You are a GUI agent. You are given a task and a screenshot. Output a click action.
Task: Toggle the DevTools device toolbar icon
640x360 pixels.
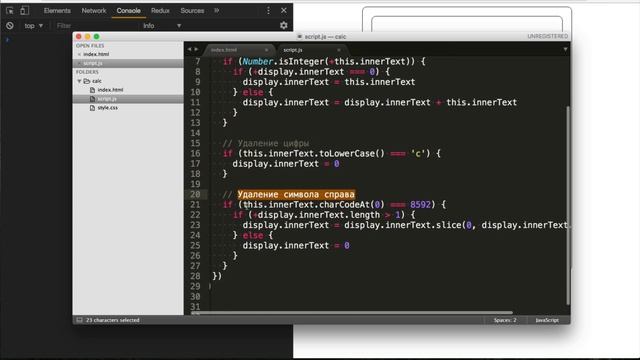[24, 11]
